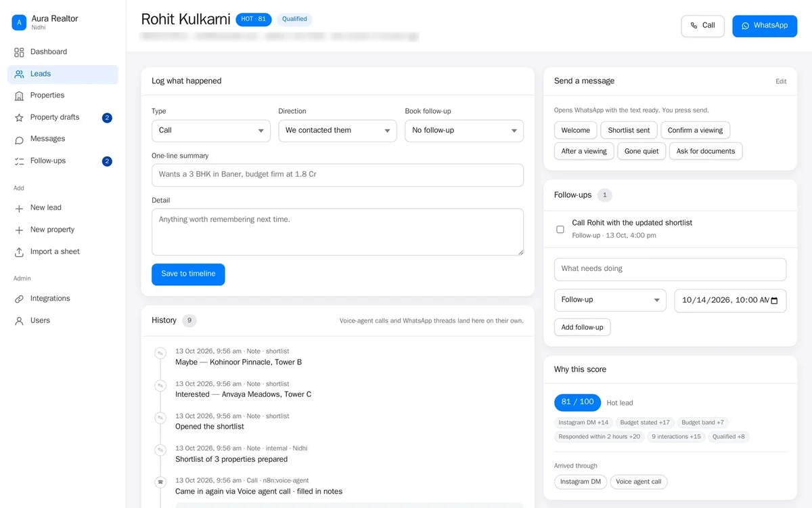Click the Leads people icon
The width and height of the screenshot is (812, 508).
coord(19,74)
